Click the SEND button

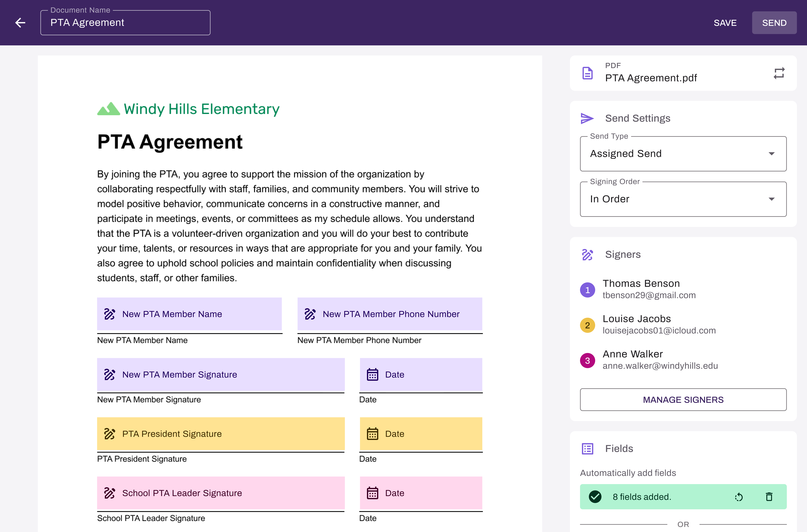(774, 23)
